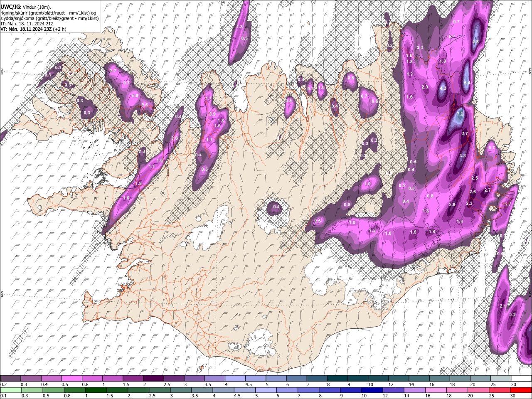532x399 pixels.
Task: Select pale green swatch labeled 0.1 in lower scale
Action: coord(10,390)
